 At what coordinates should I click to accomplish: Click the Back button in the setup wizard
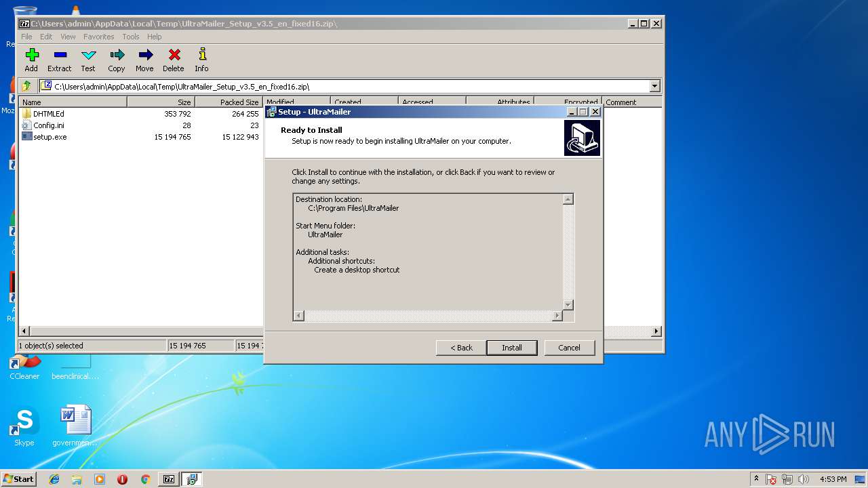point(461,348)
